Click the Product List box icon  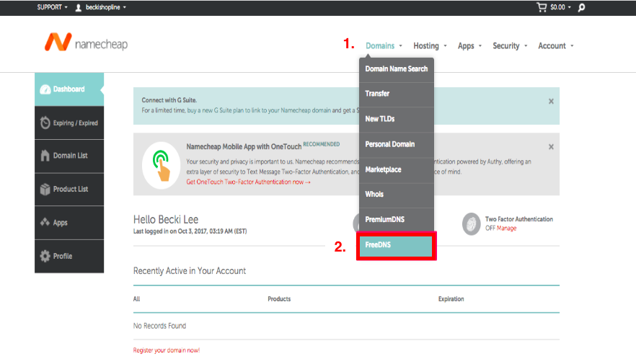pyautogui.click(x=45, y=189)
